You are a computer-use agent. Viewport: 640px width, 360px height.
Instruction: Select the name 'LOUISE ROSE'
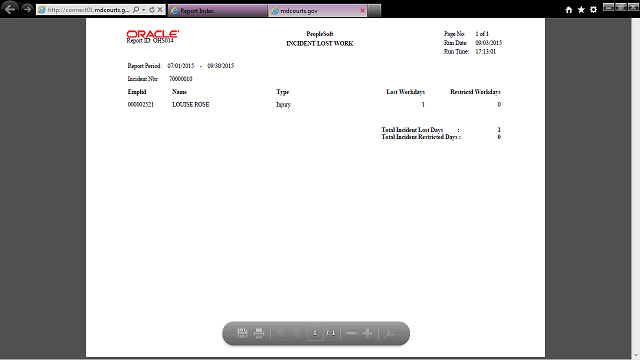click(191, 104)
